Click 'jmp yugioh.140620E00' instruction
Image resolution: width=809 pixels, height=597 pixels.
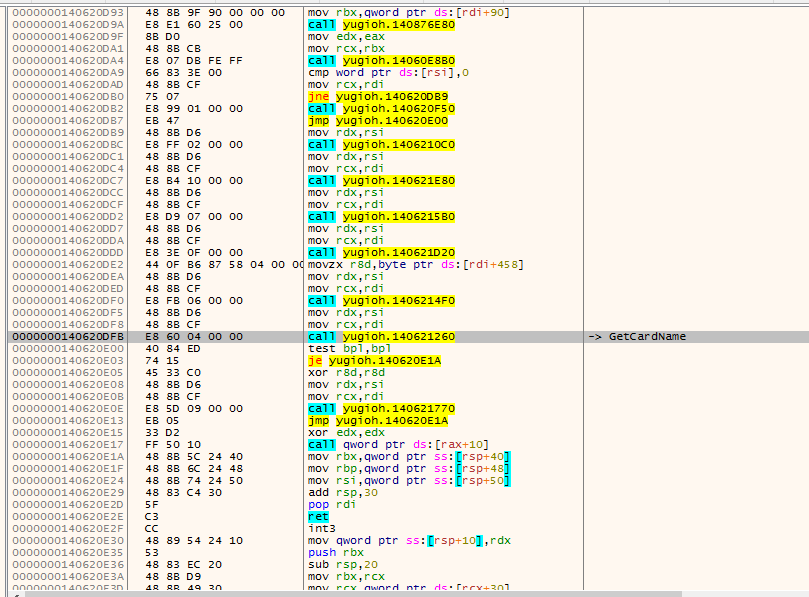[378, 120]
